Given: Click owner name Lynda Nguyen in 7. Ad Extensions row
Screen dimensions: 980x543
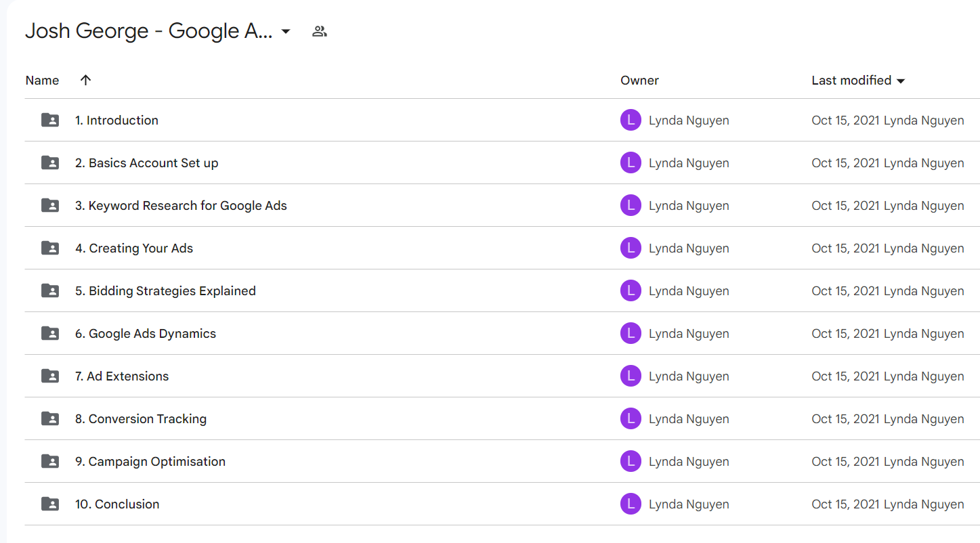Looking at the screenshot, I should 689,376.
